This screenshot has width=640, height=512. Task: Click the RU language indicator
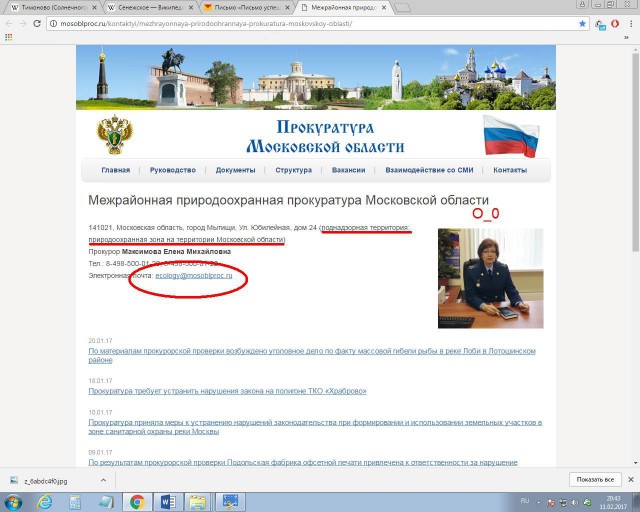(x=524, y=500)
